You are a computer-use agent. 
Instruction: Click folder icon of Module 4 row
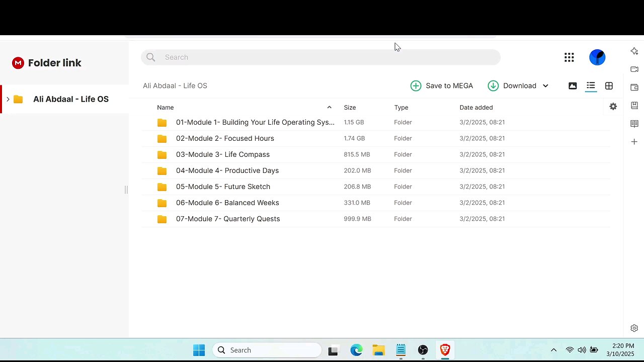[x=162, y=171]
